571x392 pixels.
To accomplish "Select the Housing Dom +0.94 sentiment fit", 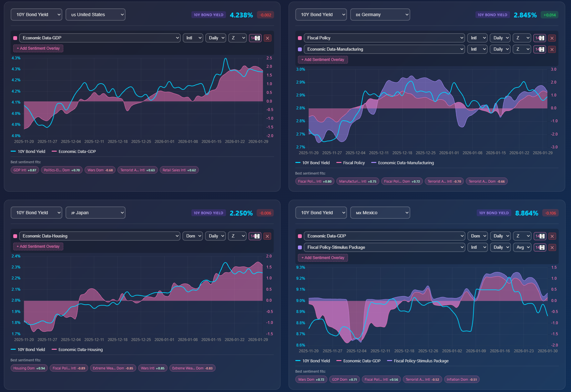I will click(29, 368).
